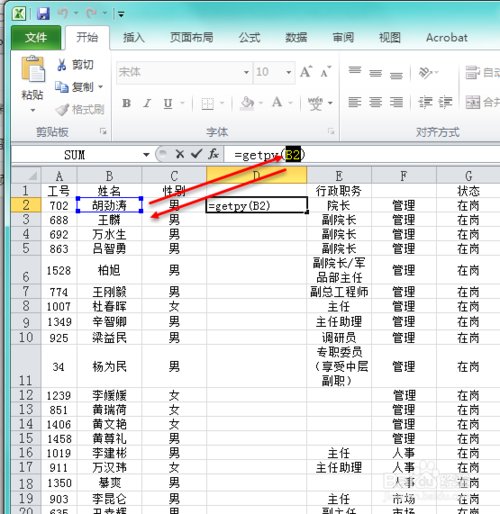The height and width of the screenshot is (514, 500).
Task: Open the Name Box dropdown arrow
Action: (x=146, y=155)
